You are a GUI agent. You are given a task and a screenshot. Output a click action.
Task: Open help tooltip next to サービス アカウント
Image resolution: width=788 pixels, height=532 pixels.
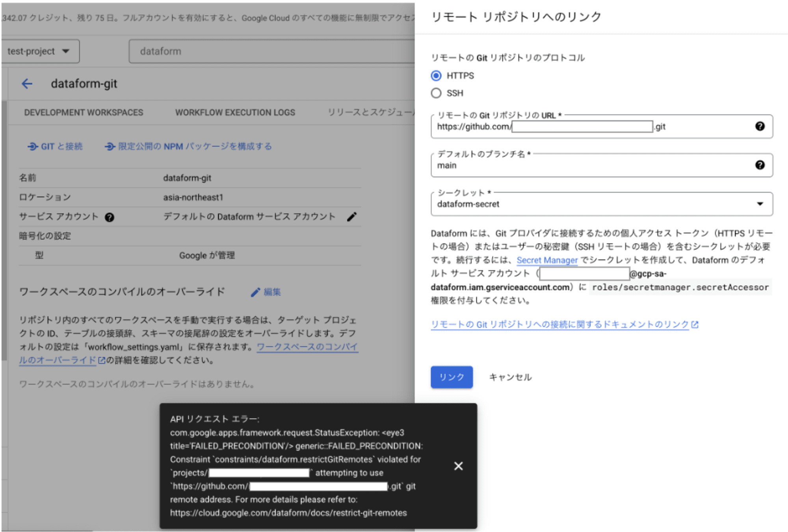[x=110, y=217]
